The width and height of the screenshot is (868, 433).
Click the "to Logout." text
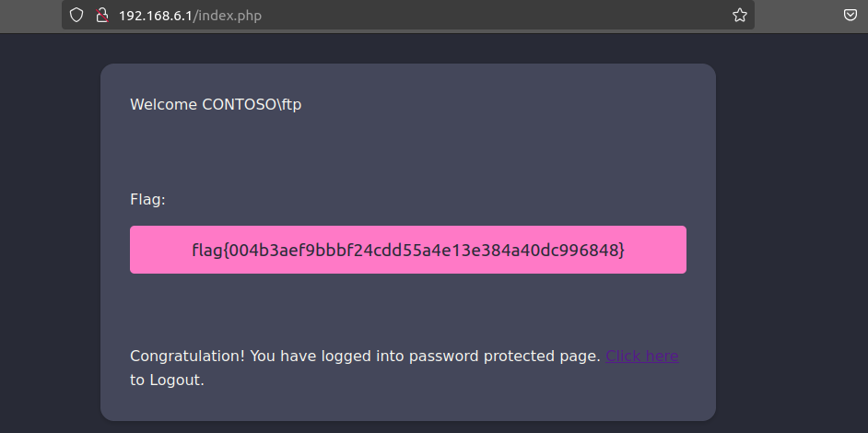click(167, 380)
